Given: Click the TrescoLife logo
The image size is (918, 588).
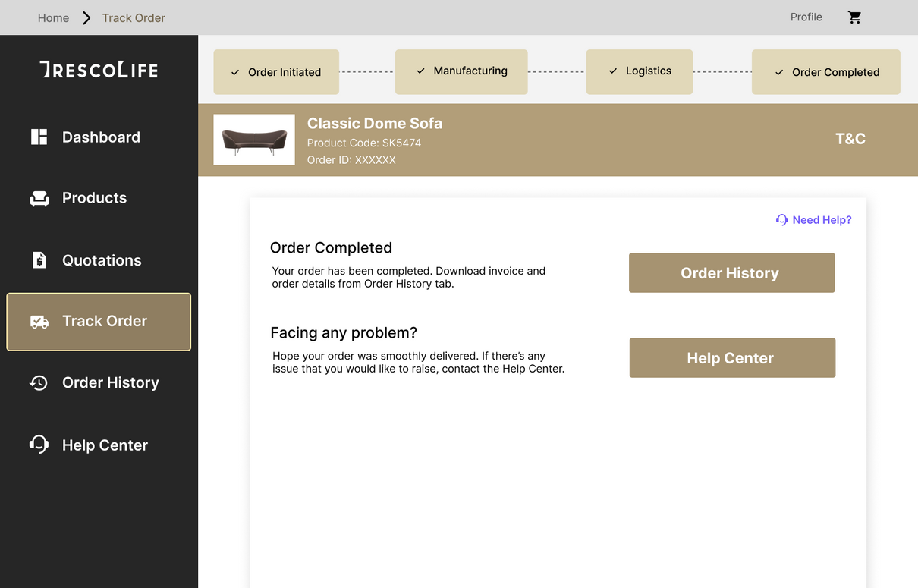Looking at the screenshot, I should coord(99,70).
